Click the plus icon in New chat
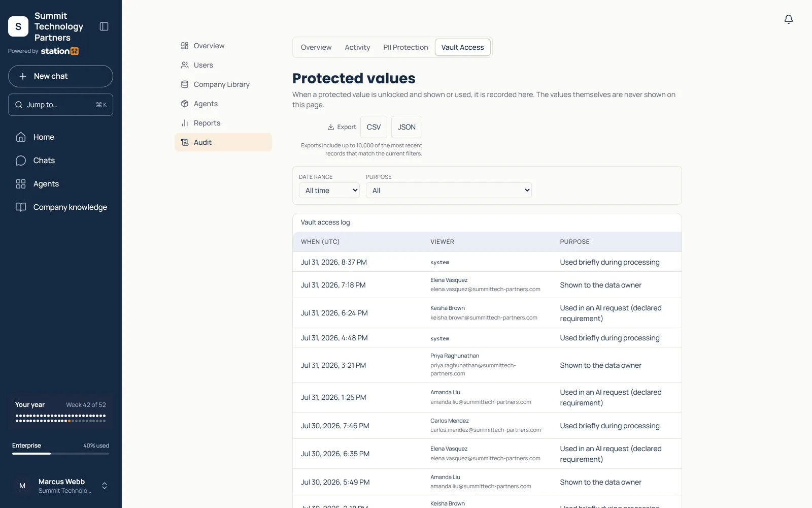 (23, 76)
